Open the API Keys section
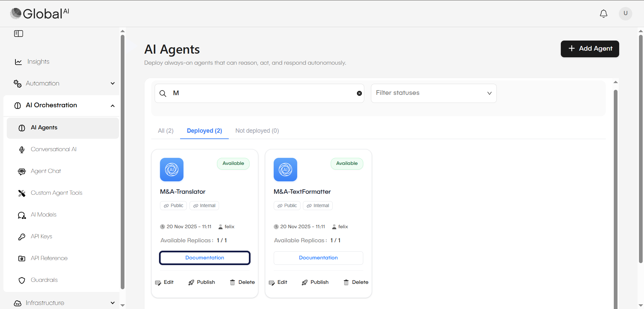Screen dimensions: 644x309 41,236
